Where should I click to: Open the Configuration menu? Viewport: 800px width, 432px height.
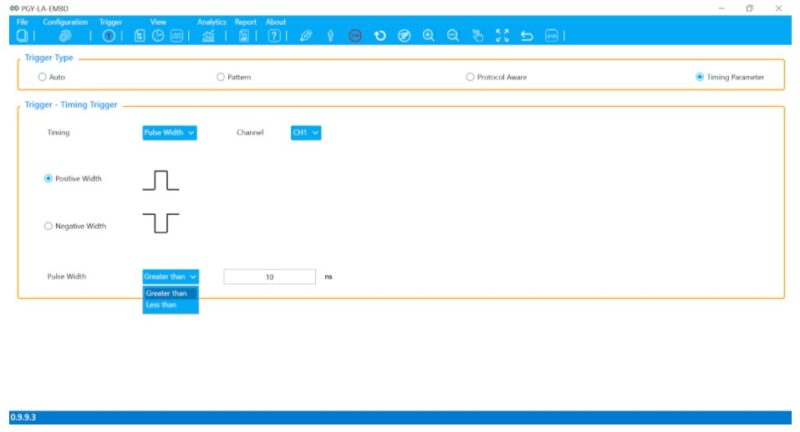coord(65,21)
